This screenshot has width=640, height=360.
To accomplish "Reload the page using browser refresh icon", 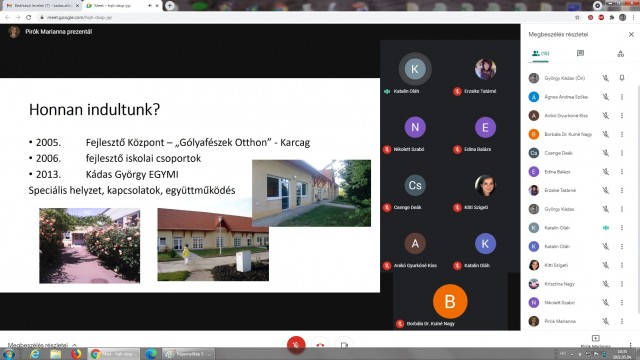I will click(x=28, y=17).
